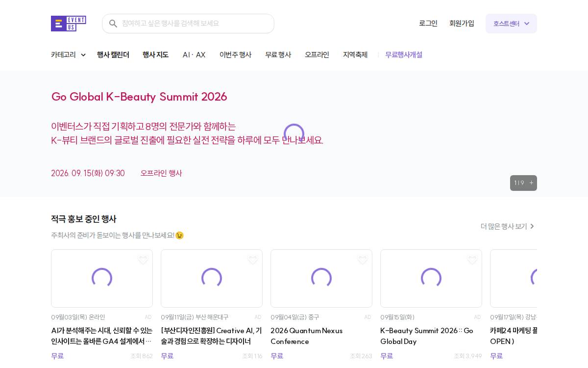Open the [부산디자인진흥원] Creative AI title
This screenshot has height=368, width=588.
coord(212,336)
